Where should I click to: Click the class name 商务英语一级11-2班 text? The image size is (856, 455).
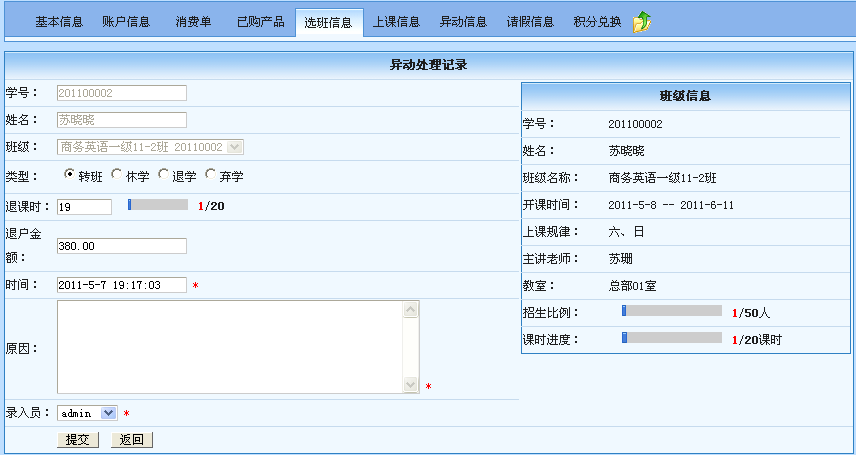tap(662, 178)
